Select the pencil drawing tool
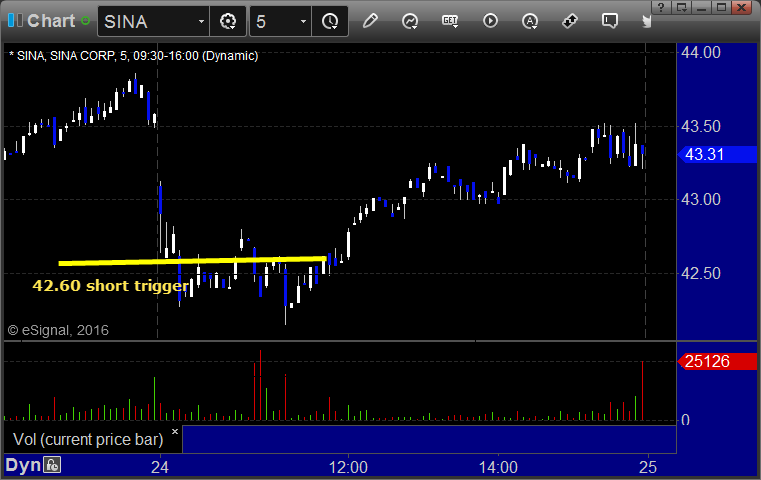Screen dimensions: 761x480 point(370,21)
